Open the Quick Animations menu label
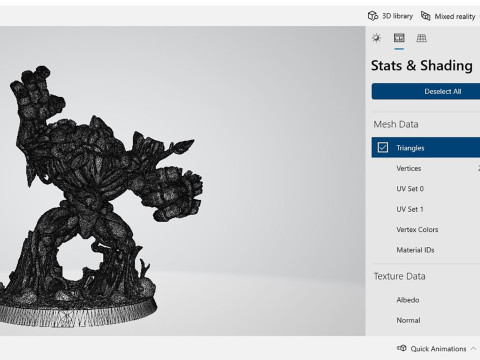The image size is (480, 360). (438, 349)
